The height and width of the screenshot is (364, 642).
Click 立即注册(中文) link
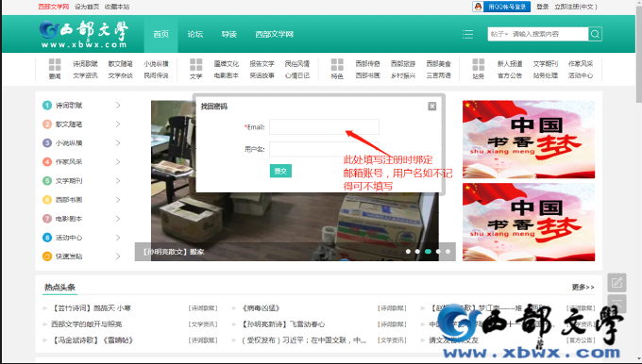[576, 7]
